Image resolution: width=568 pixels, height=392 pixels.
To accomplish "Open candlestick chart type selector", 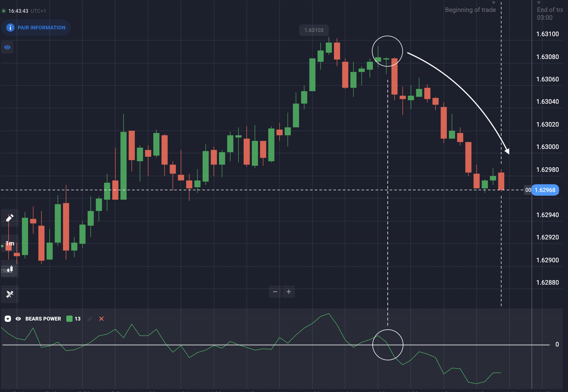I will [x=10, y=269].
